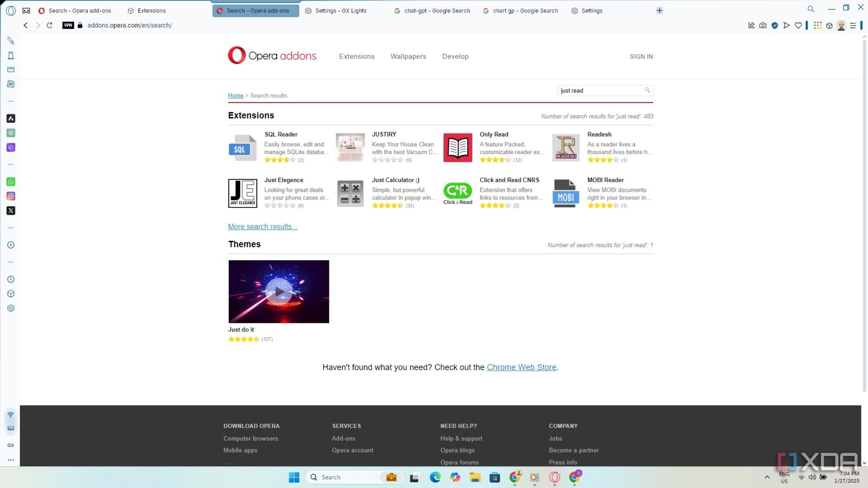This screenshot has height=488, width=868.
Task: Click the back navigation arrow in toolbar
Action: point(25,25)
